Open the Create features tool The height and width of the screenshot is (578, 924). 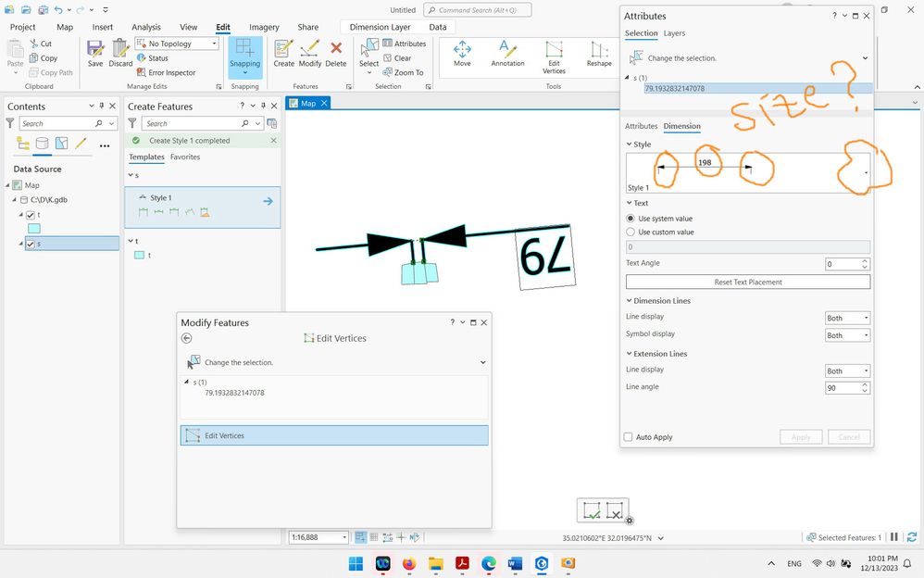click(283, 53)
